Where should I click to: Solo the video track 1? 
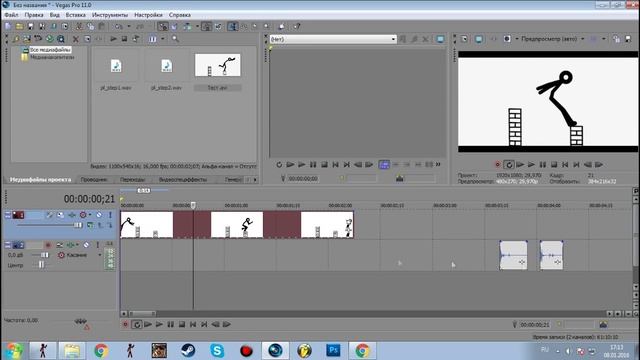(x=110, y=215)
